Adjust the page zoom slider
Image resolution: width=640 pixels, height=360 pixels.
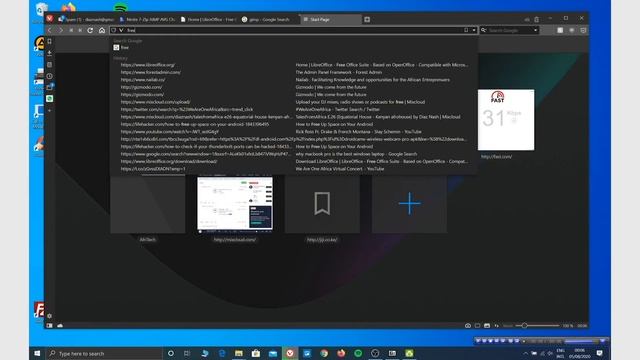[x=537, y=326]
